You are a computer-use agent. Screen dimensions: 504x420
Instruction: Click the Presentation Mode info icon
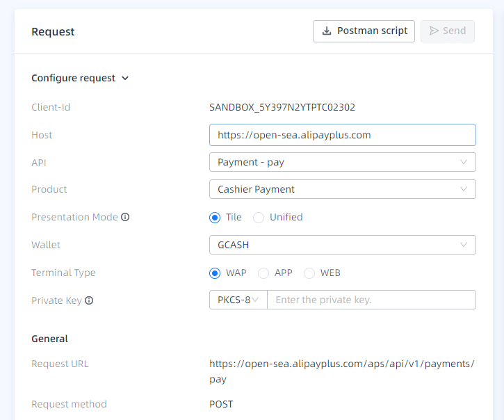click(x=125, y=217)
